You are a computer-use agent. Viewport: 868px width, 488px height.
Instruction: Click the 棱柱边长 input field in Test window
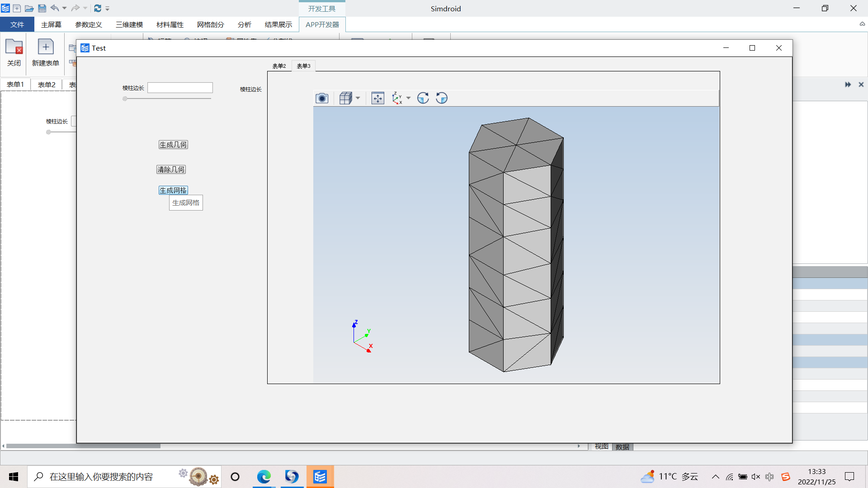(180, 88)
